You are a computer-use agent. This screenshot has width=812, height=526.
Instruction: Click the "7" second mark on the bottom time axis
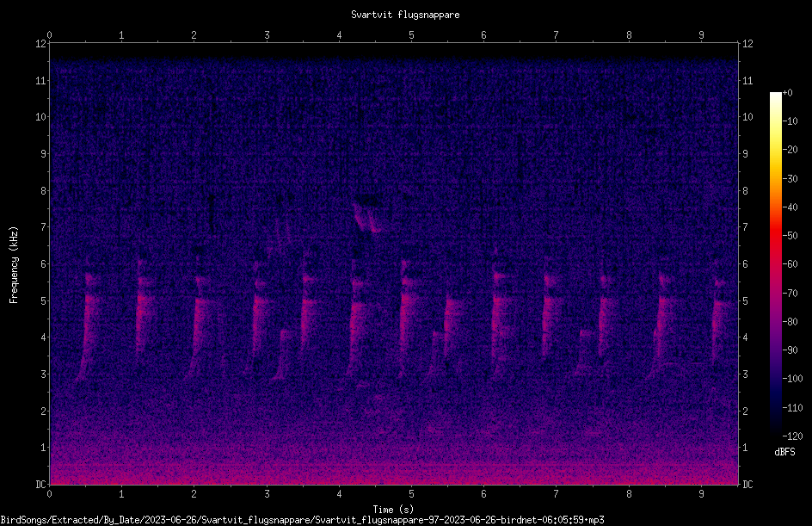pyautogui.click(x=556, y=494)
